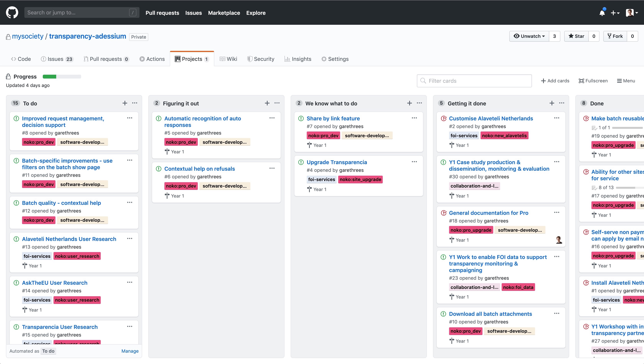Open the Actions tab
This screenshot has height=364, width=644.
(x=152, y=59)
